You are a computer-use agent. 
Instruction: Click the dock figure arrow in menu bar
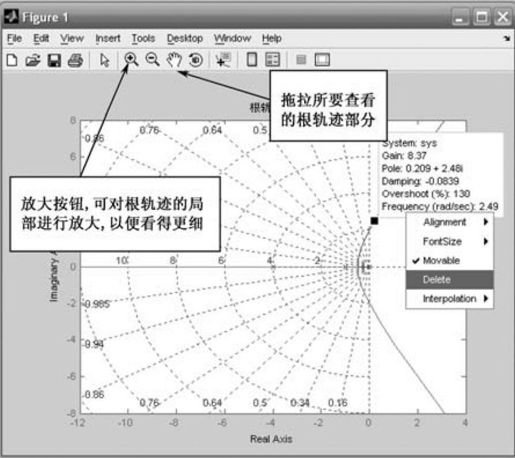point(507,39)
